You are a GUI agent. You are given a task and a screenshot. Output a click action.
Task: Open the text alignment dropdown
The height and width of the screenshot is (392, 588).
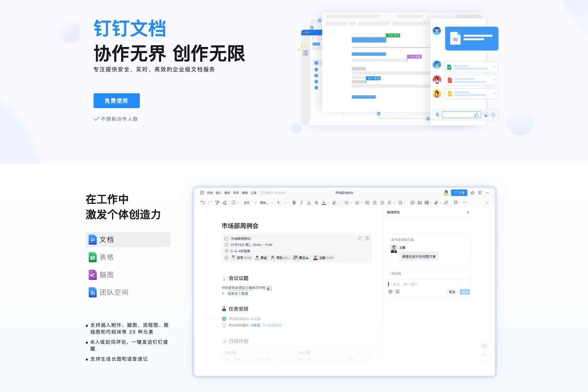(x=391, y=203)
